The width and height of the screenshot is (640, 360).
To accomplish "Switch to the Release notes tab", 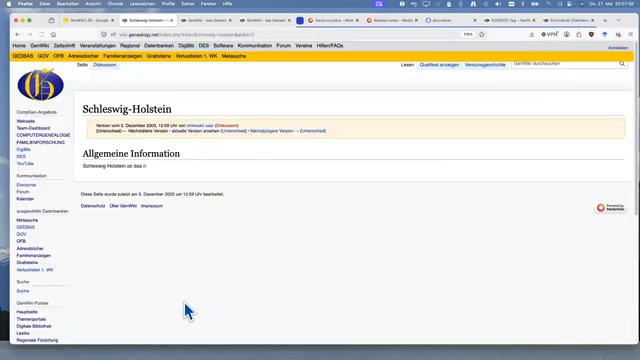I will [x=392, y=20].
